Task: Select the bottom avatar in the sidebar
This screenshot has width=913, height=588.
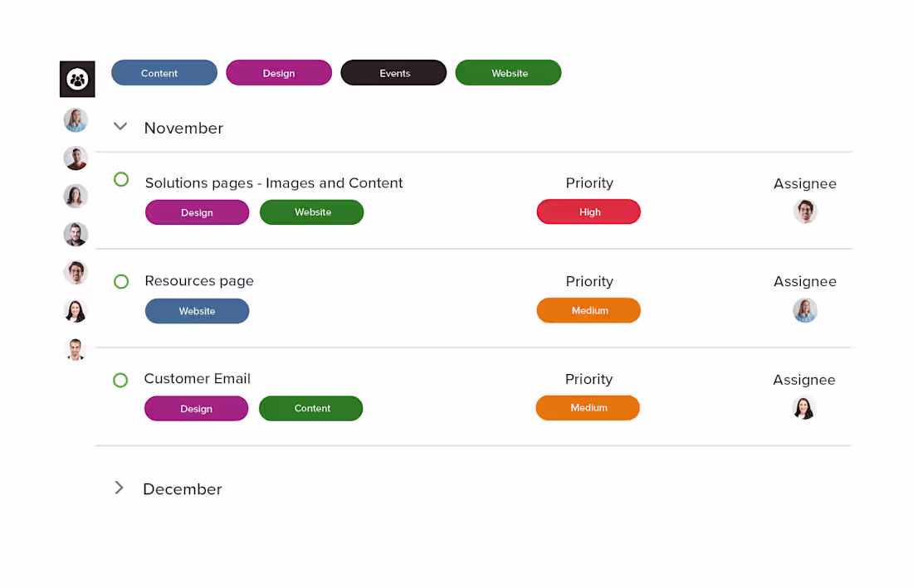Action: coord(76,349)
